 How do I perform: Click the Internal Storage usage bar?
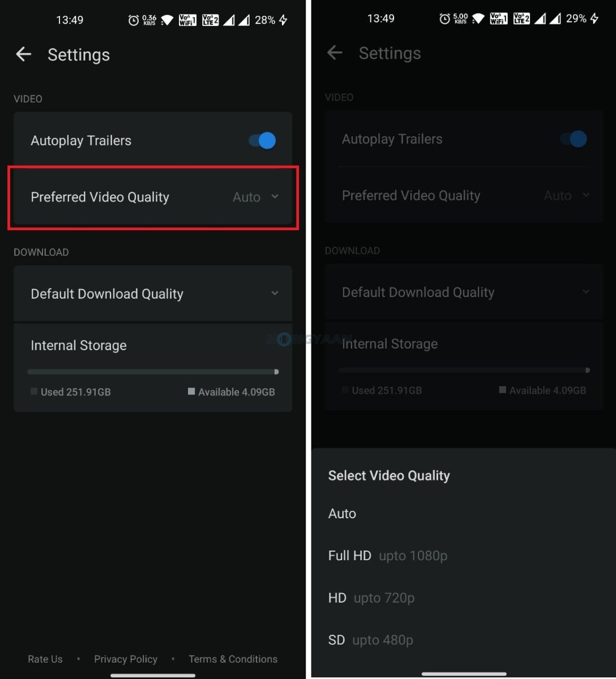coord(152,371)
